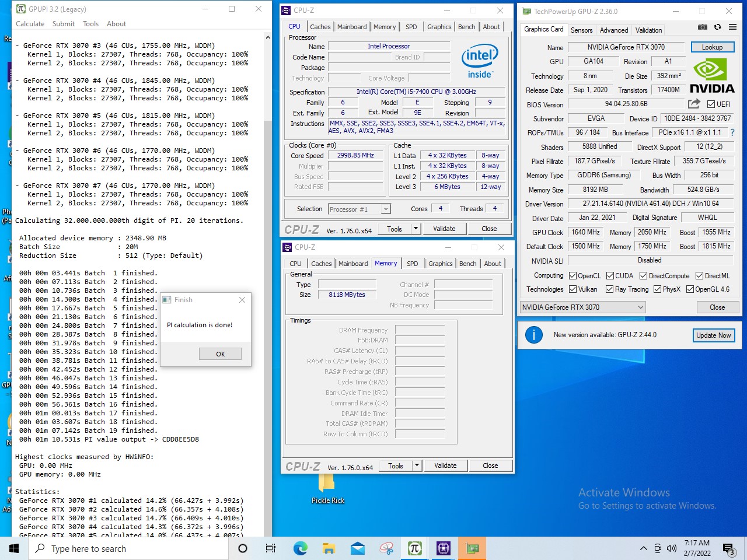Toggle the CUDA checkbox
The width and height of the screenshot is (747, 560).
[610, 275]
